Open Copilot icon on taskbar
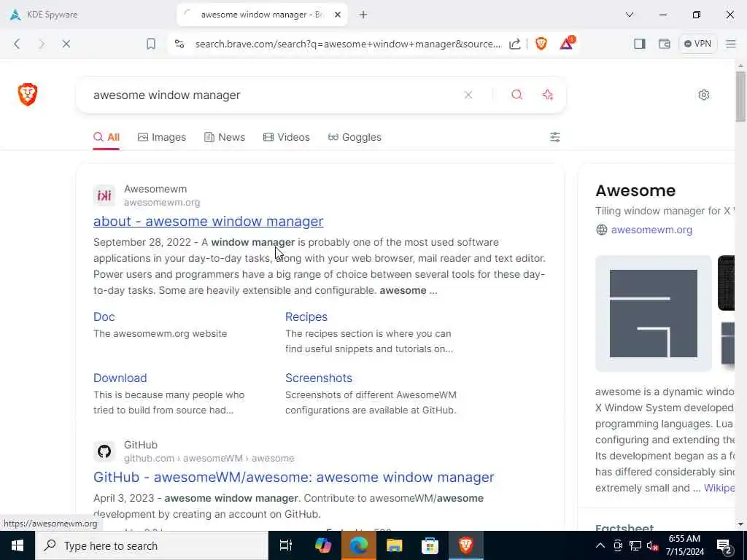The image size is (747, 560). coord(323,545)
